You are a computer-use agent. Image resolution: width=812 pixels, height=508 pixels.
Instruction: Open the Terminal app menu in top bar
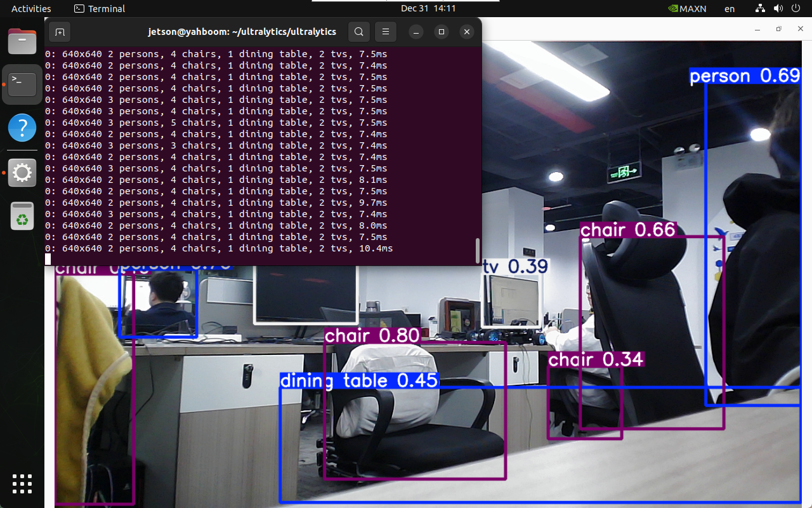(x=100, y=8)
